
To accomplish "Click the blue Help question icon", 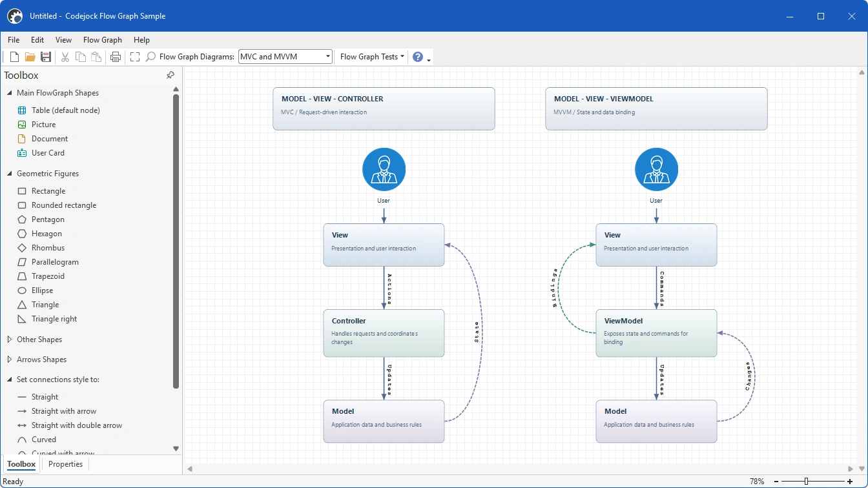I will [418, 57].
